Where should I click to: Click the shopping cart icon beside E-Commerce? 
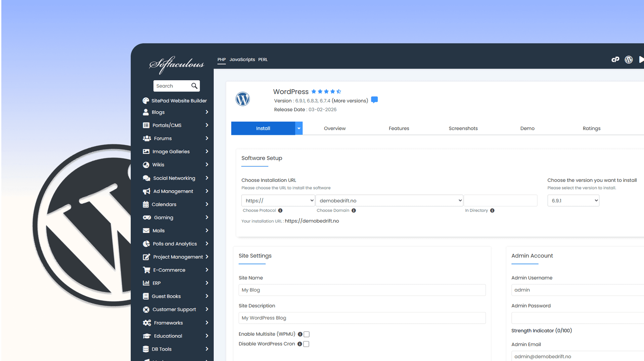[x=146, y=270]
